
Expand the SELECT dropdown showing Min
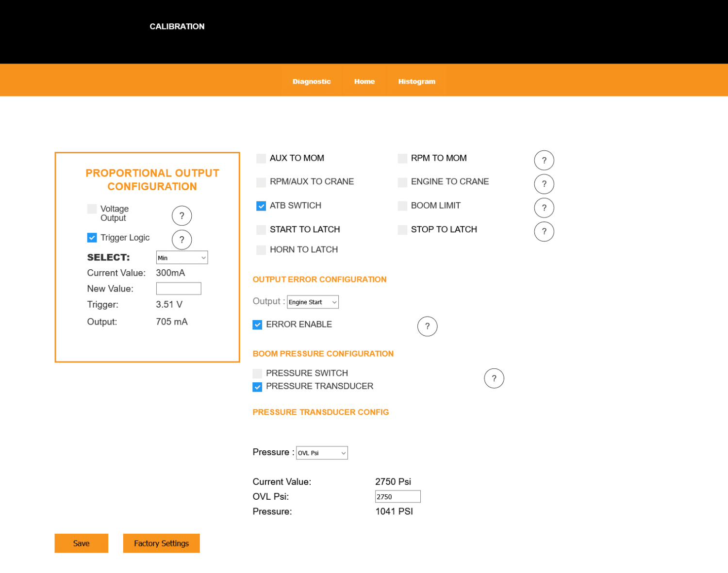coord(182,258)
